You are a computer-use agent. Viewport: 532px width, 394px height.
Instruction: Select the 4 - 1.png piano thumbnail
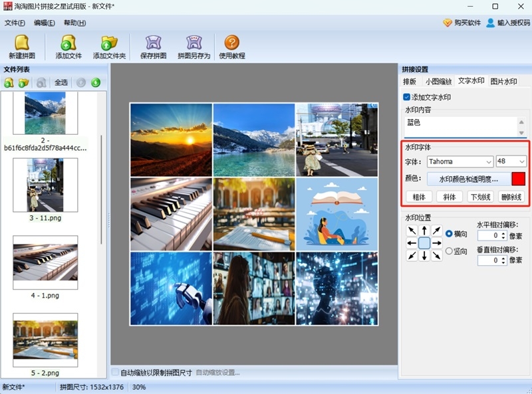pos(45,262)
